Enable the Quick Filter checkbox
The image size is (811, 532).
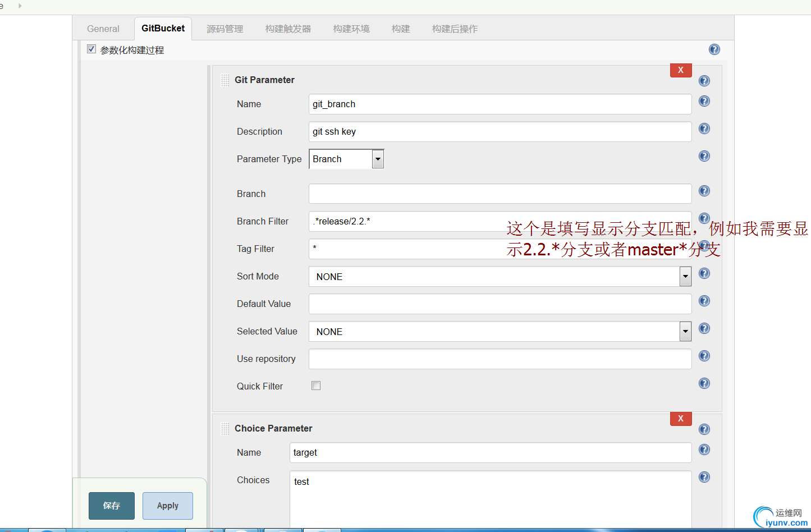pos(316,386)
